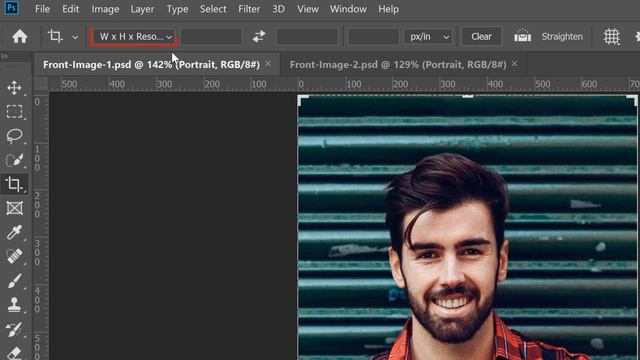Viewport: 640px width, 360px height.
Task: Select the Crop tool in toolbox
Action: (x=14, y=184)
